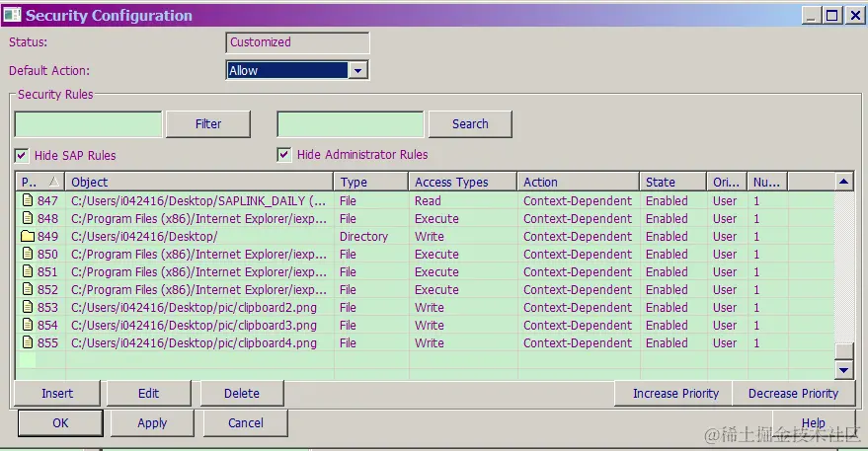
Task: Sort rules by the P.. priority column
Action: coord(40,182)
